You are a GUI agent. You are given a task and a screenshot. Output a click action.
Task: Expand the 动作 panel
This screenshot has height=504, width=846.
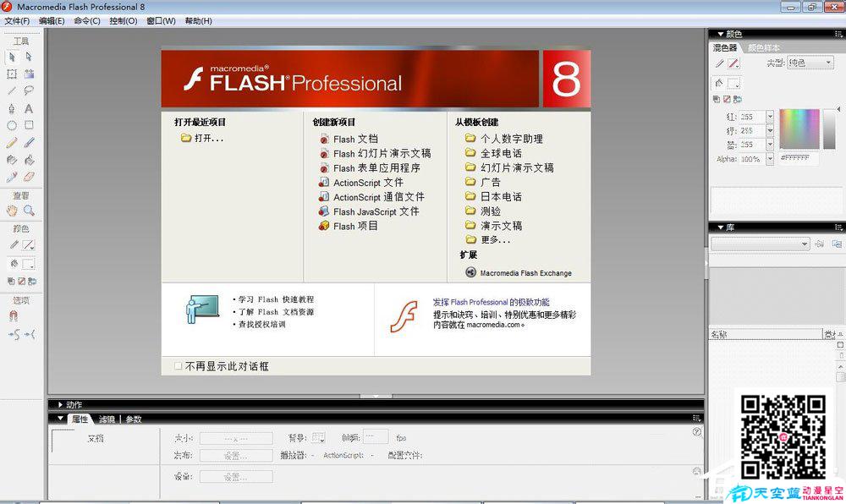pyautogui.click(x=60, y=404)
